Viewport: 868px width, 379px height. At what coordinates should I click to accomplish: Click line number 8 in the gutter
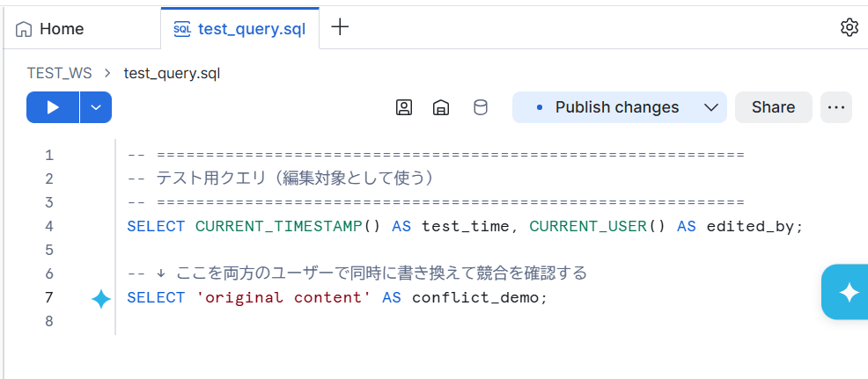click(50, 322)
